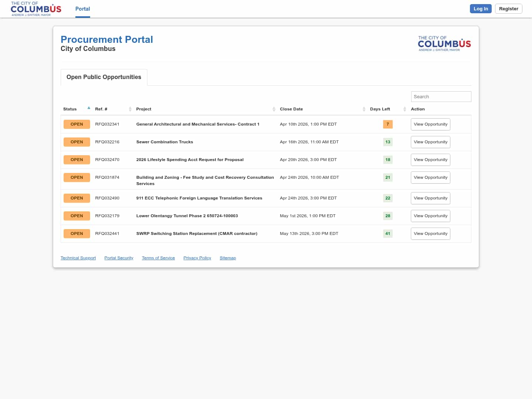The image size is (532, 399).
Task: Sort by Project column arrows
Action: 274,109
